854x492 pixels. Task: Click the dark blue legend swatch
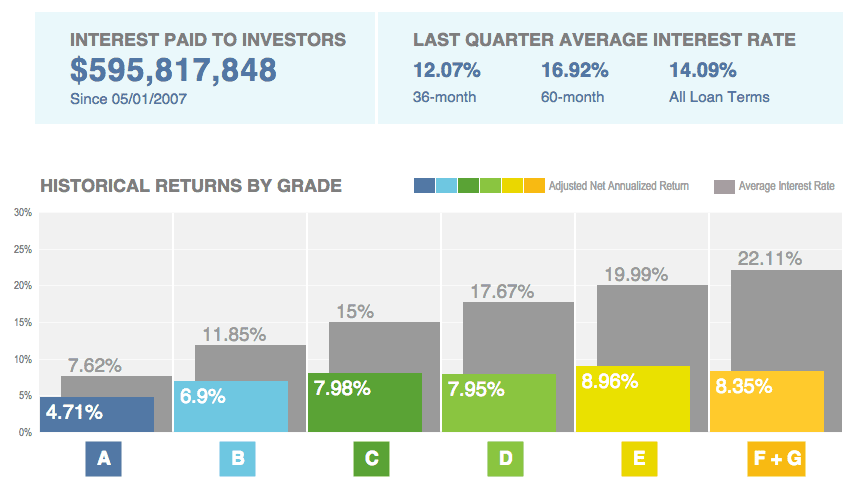point(424,186)
